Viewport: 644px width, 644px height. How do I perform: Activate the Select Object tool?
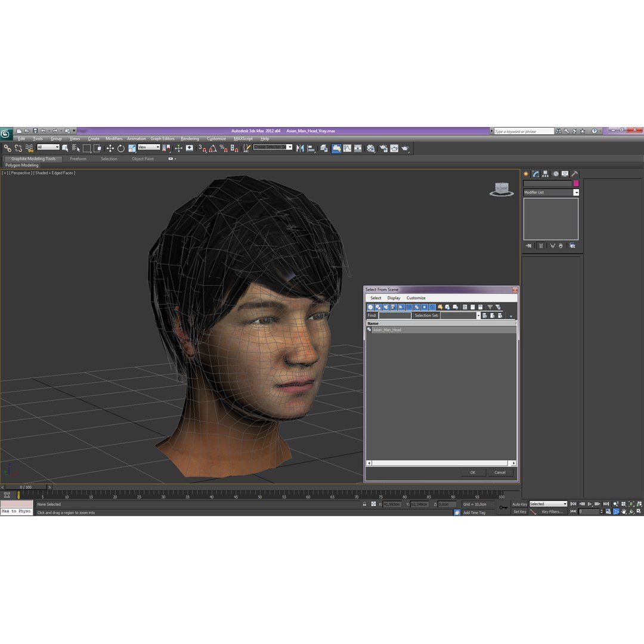pos(65,148)
